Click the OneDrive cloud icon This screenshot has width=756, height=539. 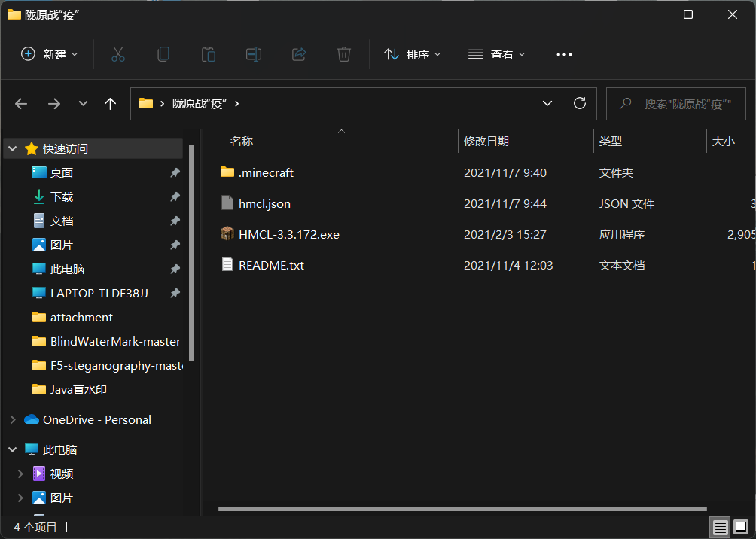pyautogui.click(x=32, y=419)
